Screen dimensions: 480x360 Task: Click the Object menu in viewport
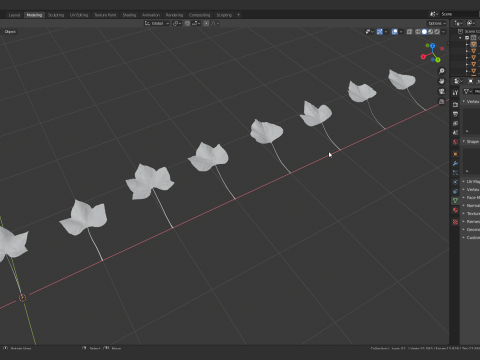click(10, 32)
